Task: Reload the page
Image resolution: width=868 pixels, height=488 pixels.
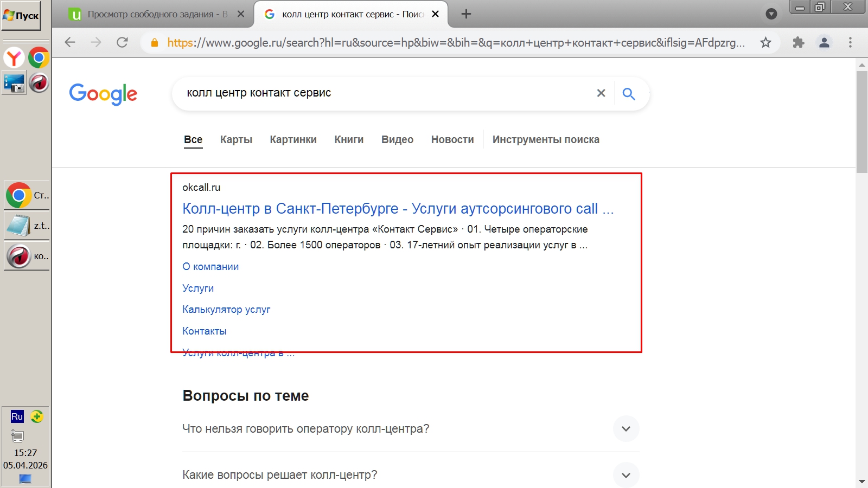Action: (123, 42)
